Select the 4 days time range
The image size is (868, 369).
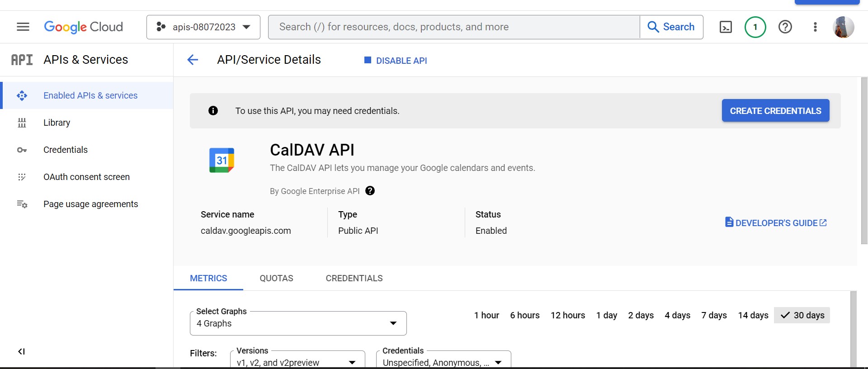677,315
